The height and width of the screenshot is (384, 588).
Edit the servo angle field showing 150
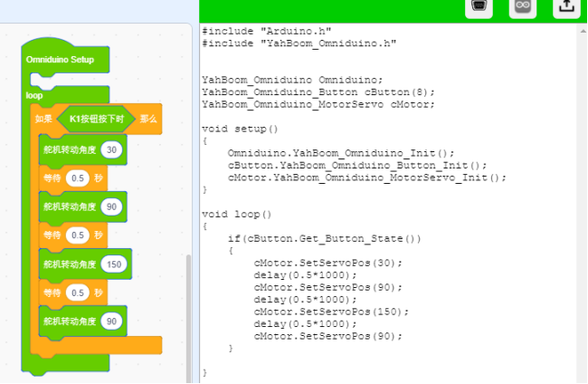pyautogui.click(x=115, y=264)
